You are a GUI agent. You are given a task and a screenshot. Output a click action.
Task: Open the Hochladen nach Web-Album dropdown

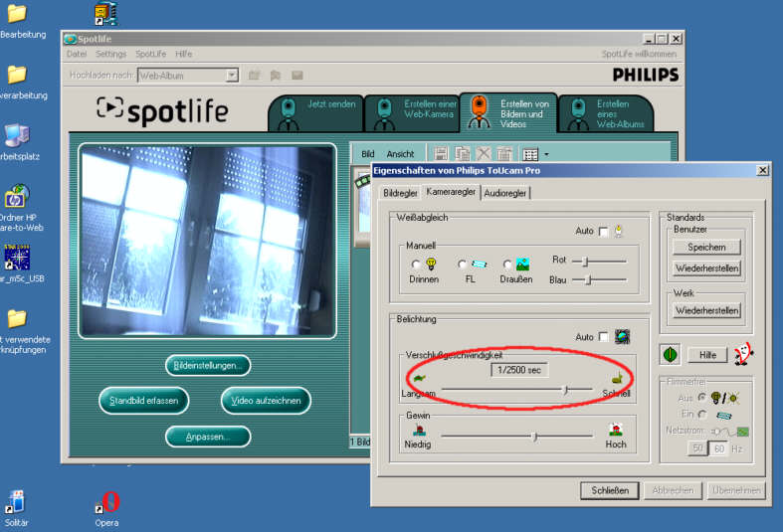231,75
